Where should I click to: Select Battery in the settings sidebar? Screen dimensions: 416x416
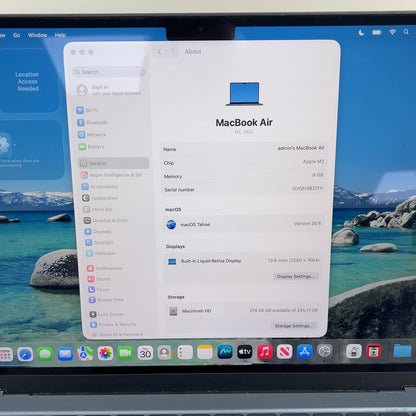click(91, 147)
